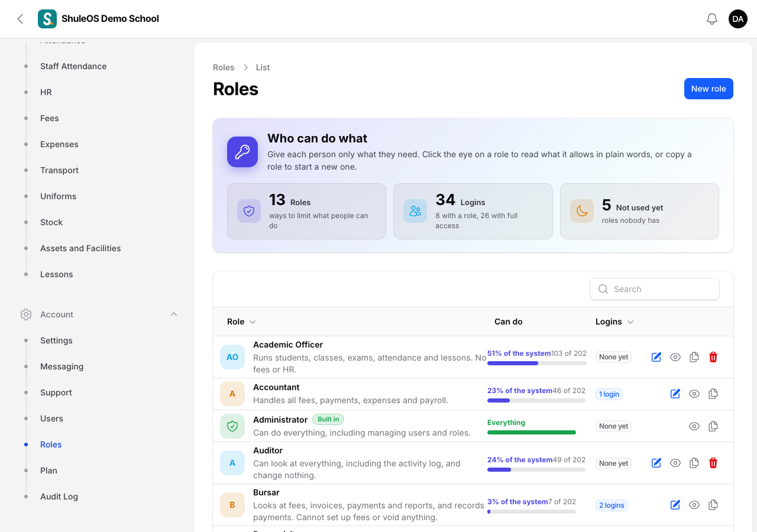757x532 pixels.
Task: Go back using the top-left arrow
Action: click(x=20, y=19)
